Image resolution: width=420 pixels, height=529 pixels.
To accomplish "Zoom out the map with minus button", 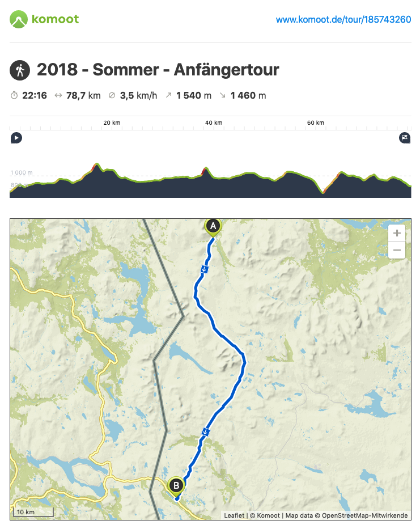I will (397, 250).
